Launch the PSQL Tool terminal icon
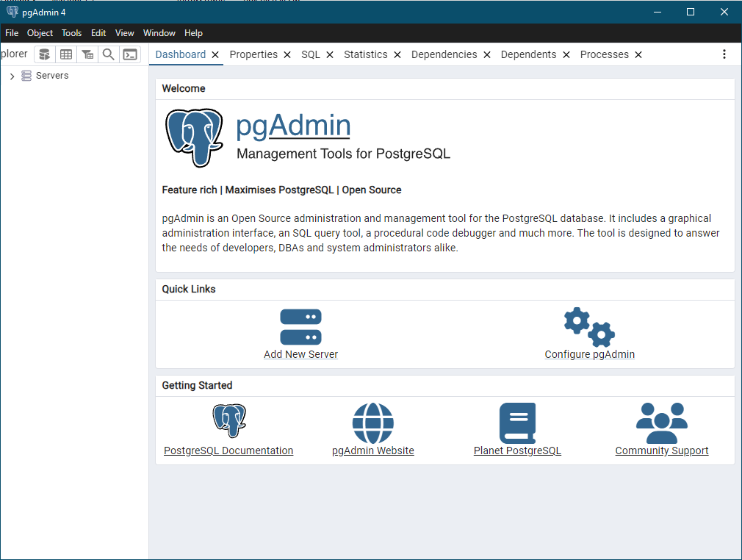This screenshot has height=560, width=742. point(129,54)
